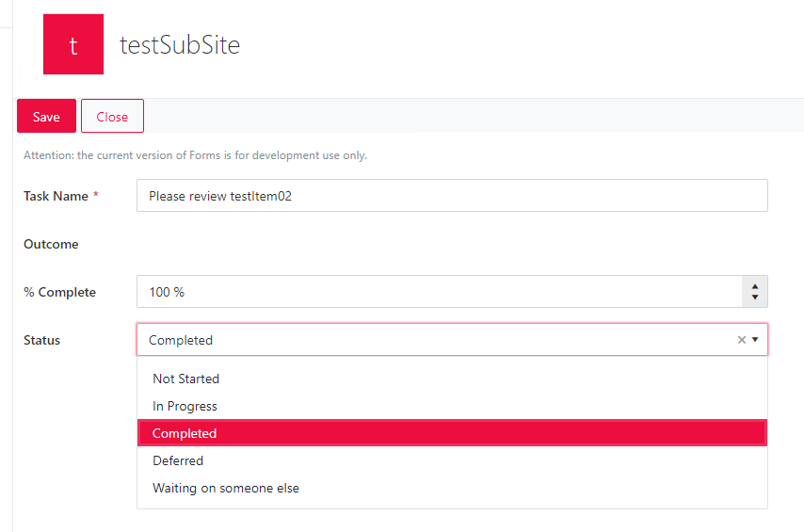
Task: Collapse the Status dropdown using its arrow
Action: (x=756, y=340)
